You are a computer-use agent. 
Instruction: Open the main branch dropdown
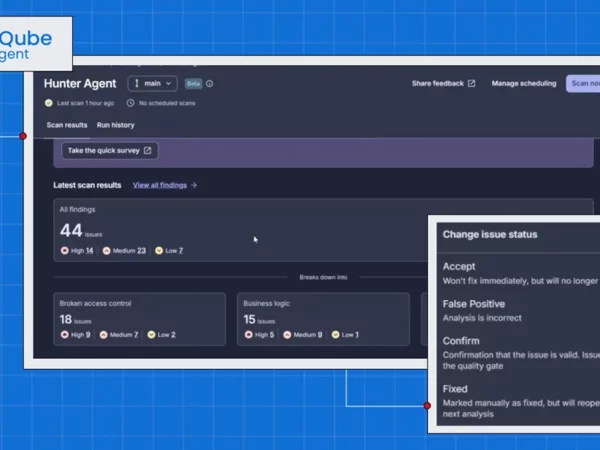pyautogui.click(x=152, y=83)
